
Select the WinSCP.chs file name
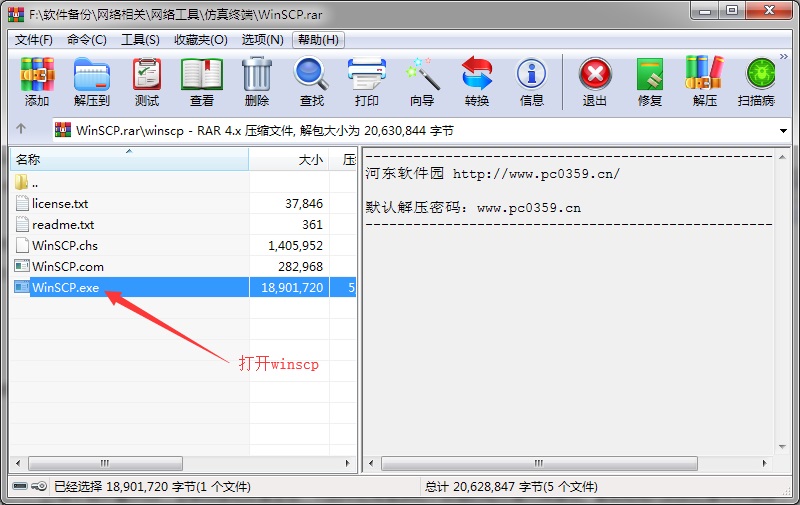point(65,246)
